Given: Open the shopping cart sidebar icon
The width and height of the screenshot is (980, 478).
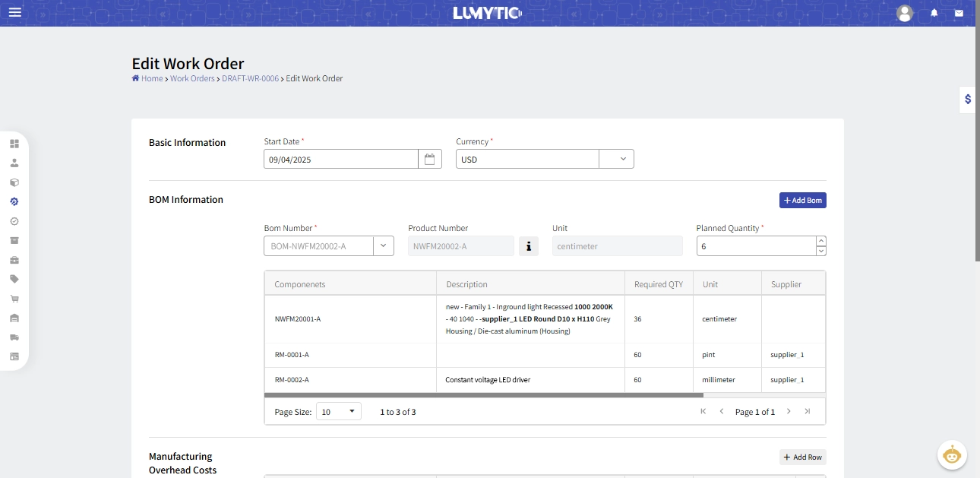Looking at the screenshot, I should pyautogui.click(x=14, y=299).
